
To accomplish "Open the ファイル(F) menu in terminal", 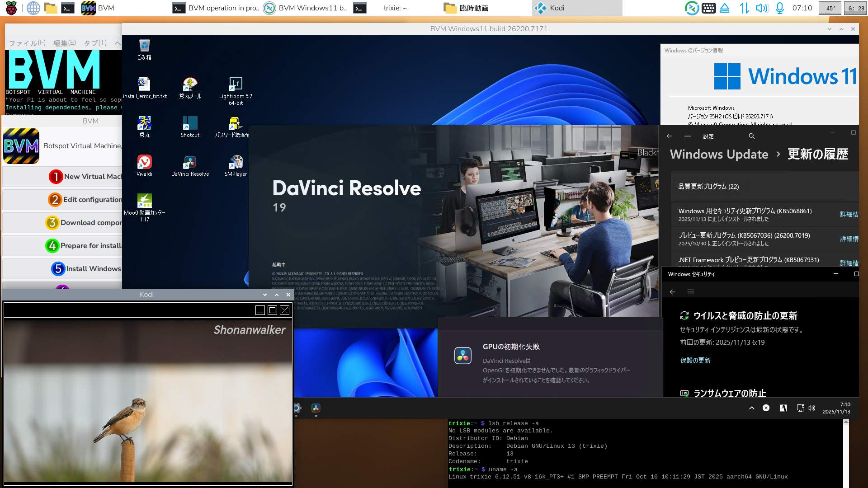I will click(x=27, y=43).
